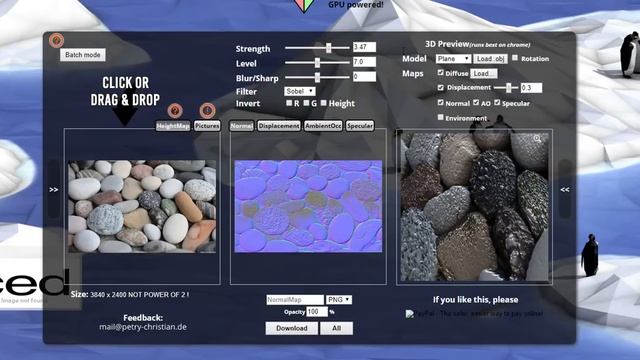
Task: Uncheck the Specular map checkbox
Action: pos(497,102)
